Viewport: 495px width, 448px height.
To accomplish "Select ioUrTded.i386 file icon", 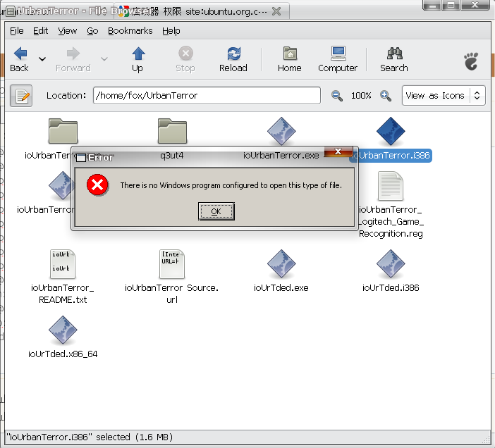I will [x=391, y=263].
